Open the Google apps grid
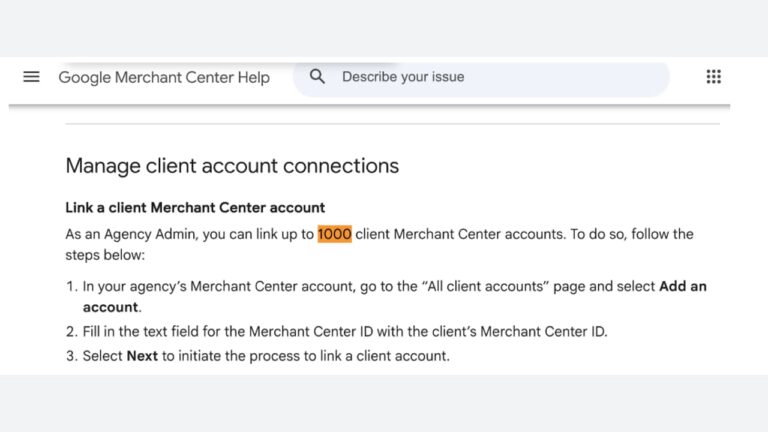The width and height of the screenshot is (768, 432). click(x=713, y=76)
